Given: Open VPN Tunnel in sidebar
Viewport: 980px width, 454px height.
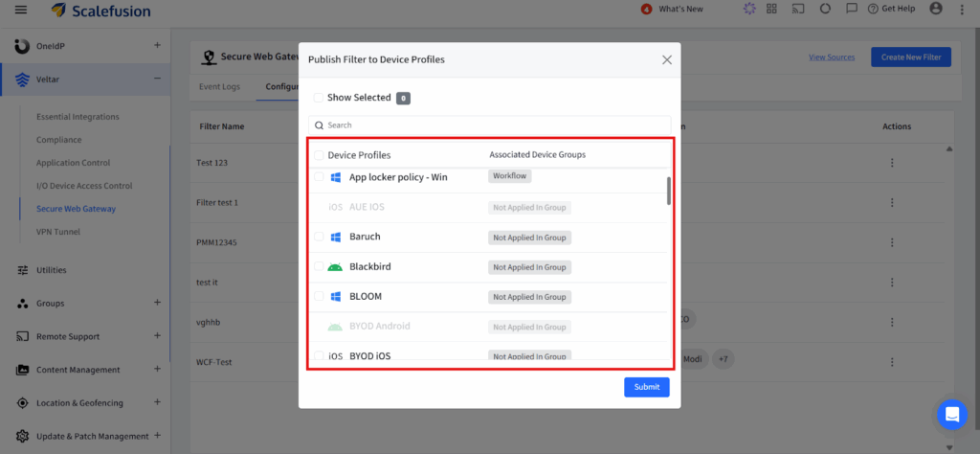Looking at the screenshot, I should tap(58, 232).
